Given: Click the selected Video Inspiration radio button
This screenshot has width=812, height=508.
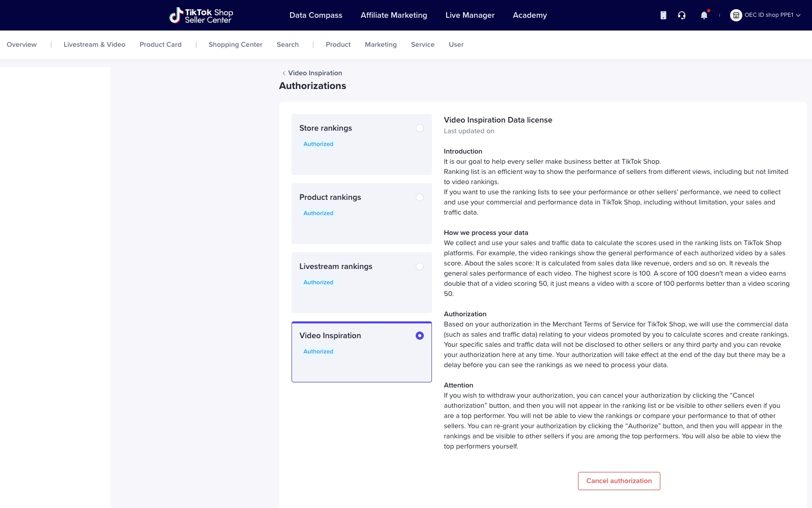Looking at the screenshot, I should [419, 336].
